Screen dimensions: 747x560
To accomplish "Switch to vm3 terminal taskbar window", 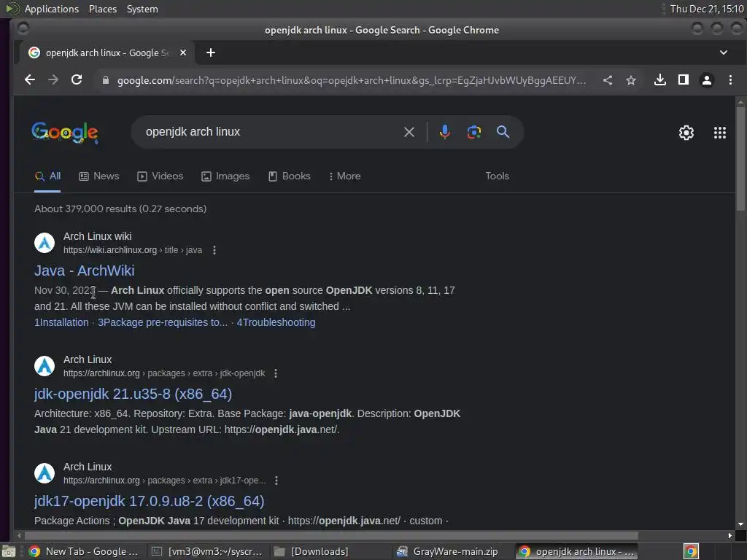I will pyautogui.click(x=207, y=551).
